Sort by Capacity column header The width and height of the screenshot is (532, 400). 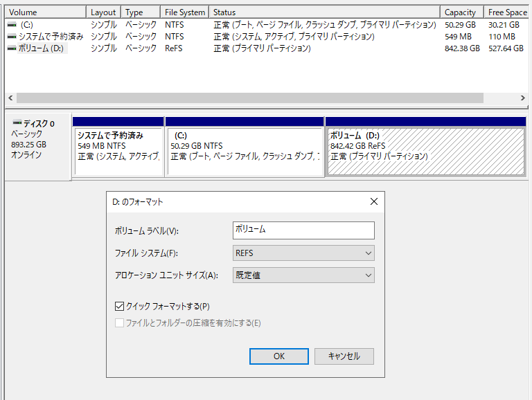(x=462, y=12)
